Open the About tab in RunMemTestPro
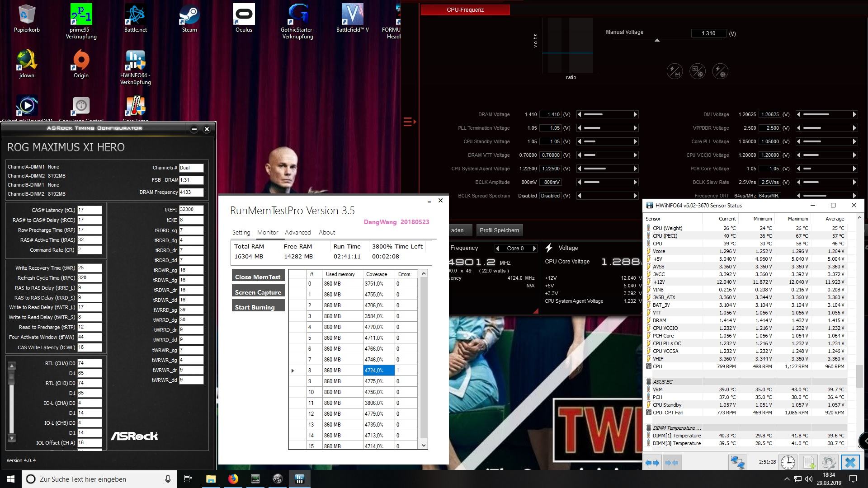Image resolution: width=868 pixels, height=488 pixels. [x=327, y=232]
